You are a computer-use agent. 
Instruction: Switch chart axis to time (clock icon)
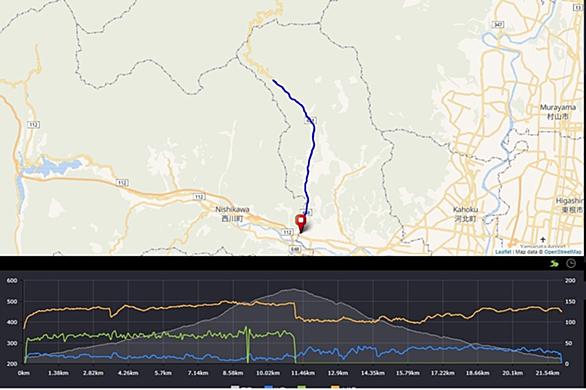(x=571, y=263)
